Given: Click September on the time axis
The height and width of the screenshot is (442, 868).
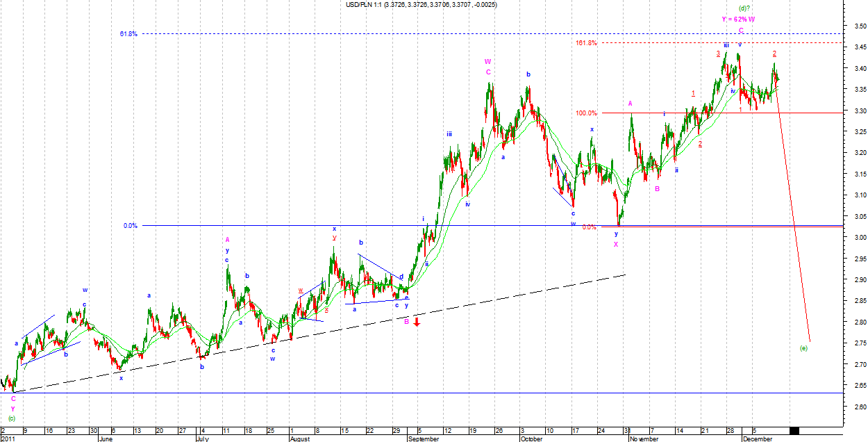Looking at the screenshot, I should coord(424,439).
